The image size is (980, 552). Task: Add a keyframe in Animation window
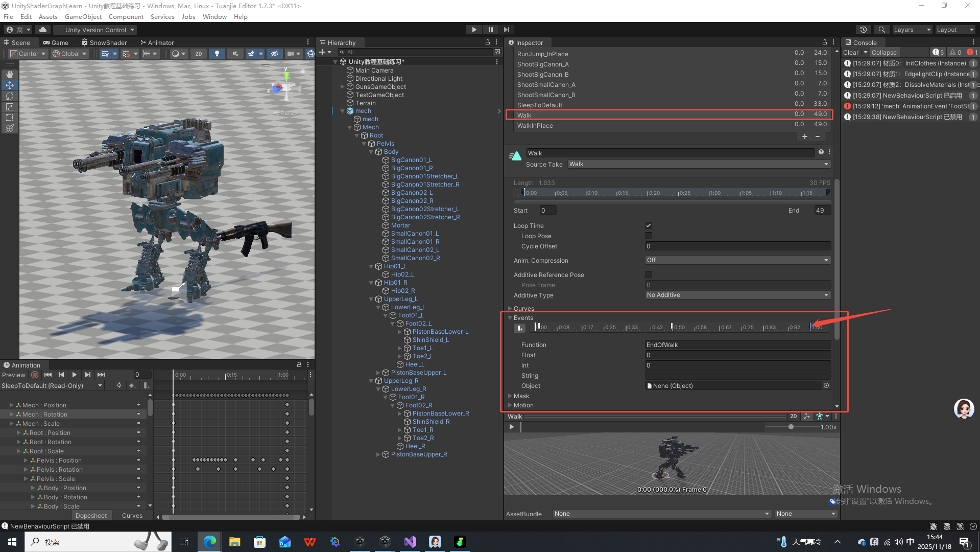pyautogui.click(x=132, y=385)
